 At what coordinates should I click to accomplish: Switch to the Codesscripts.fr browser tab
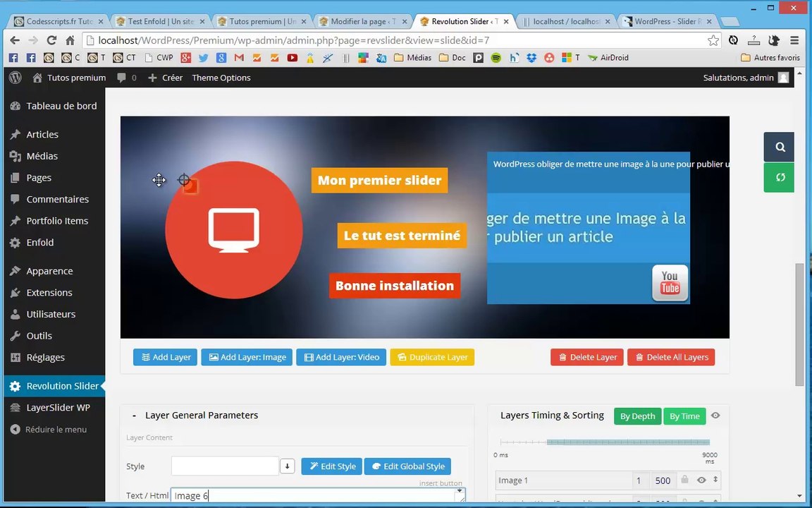tap(59, 21)
